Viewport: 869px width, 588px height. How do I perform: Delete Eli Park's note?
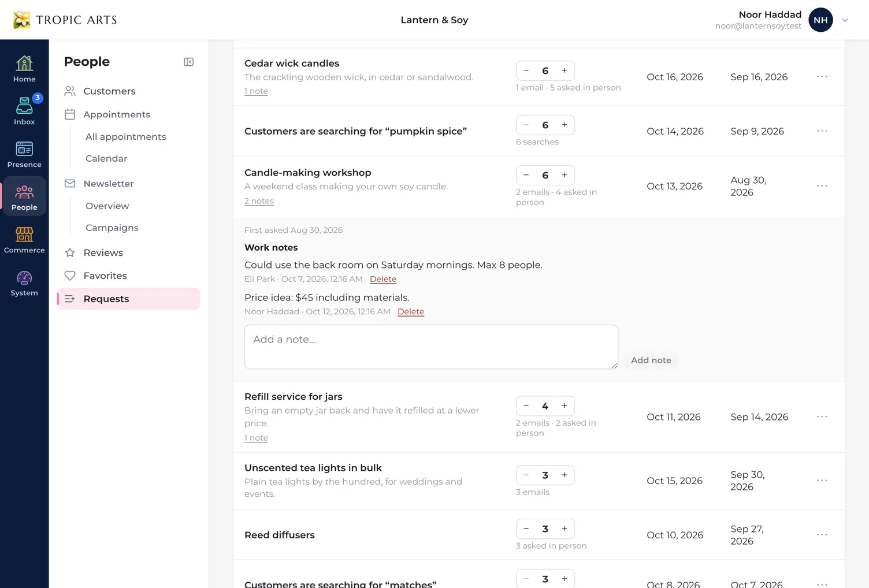[383, 279]
